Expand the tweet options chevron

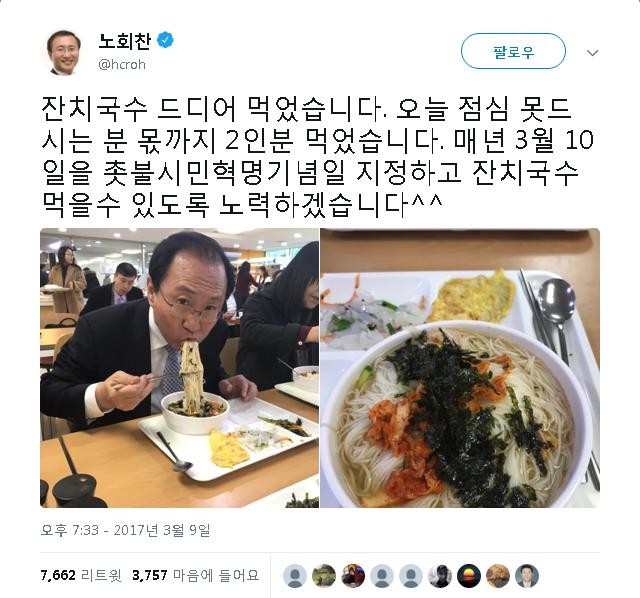point(592,53)
